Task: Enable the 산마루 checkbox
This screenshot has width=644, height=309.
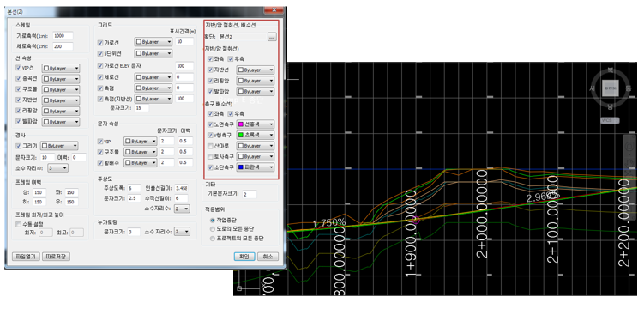Action: coord(210,146)
